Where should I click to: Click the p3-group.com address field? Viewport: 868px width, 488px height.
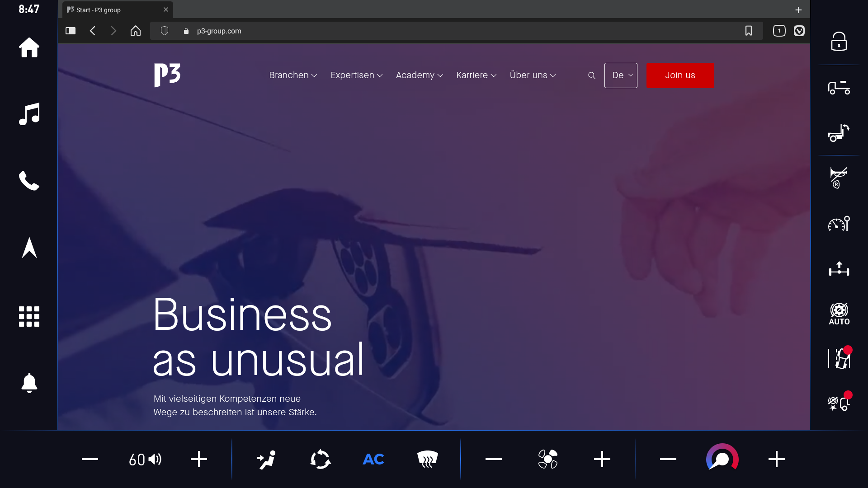click(x=457, y=31)
